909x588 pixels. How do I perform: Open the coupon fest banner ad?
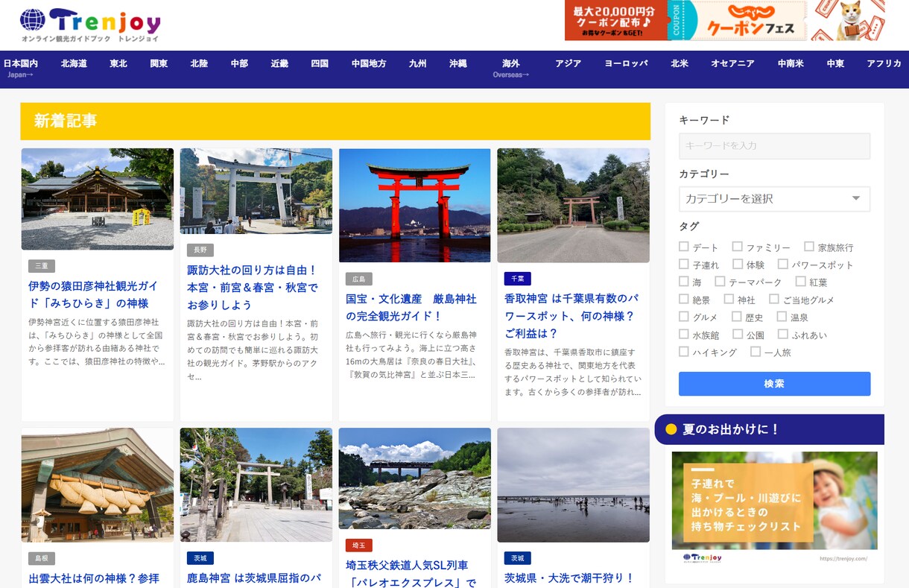[x=725, y=20]
